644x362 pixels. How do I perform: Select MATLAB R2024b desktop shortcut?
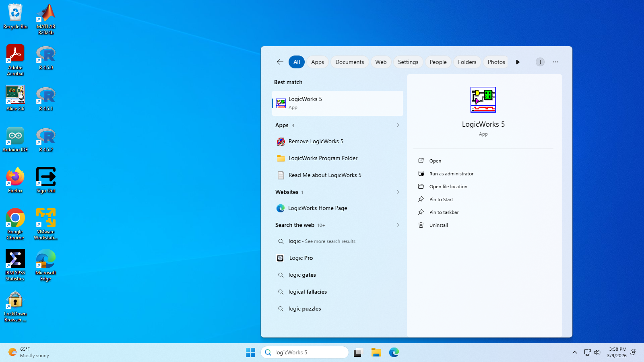point(46,19)
